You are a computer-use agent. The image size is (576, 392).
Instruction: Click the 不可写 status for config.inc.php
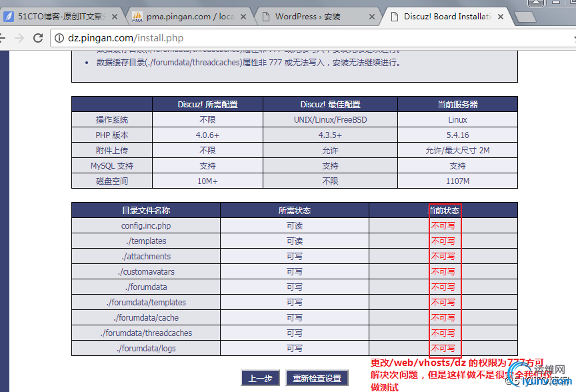(x=443, y=225)
